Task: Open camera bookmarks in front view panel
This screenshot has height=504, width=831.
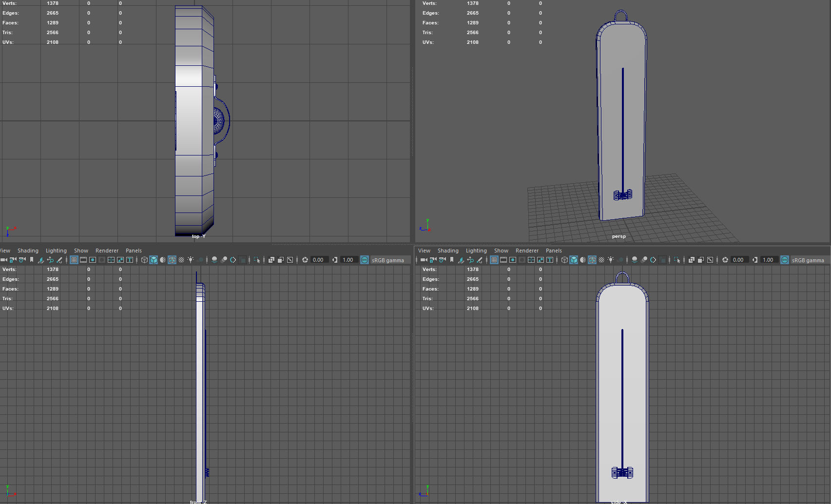Action: pos(32,260)
